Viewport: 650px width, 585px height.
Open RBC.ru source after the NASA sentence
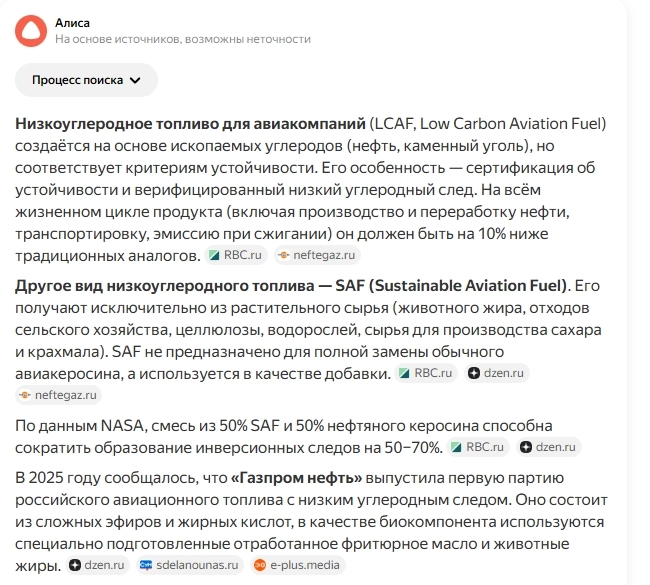[x=478, y=447]
